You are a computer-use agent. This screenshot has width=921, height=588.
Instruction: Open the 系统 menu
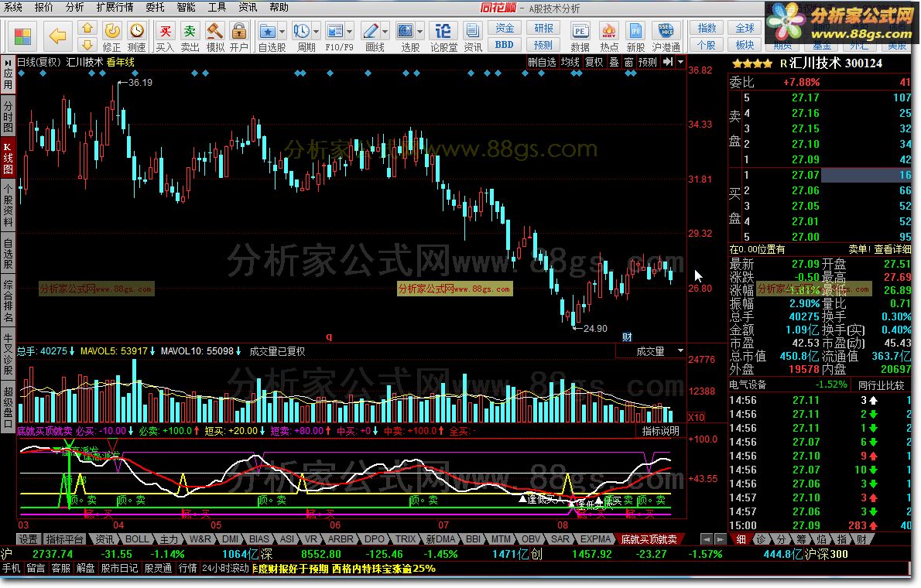[13, 7]
